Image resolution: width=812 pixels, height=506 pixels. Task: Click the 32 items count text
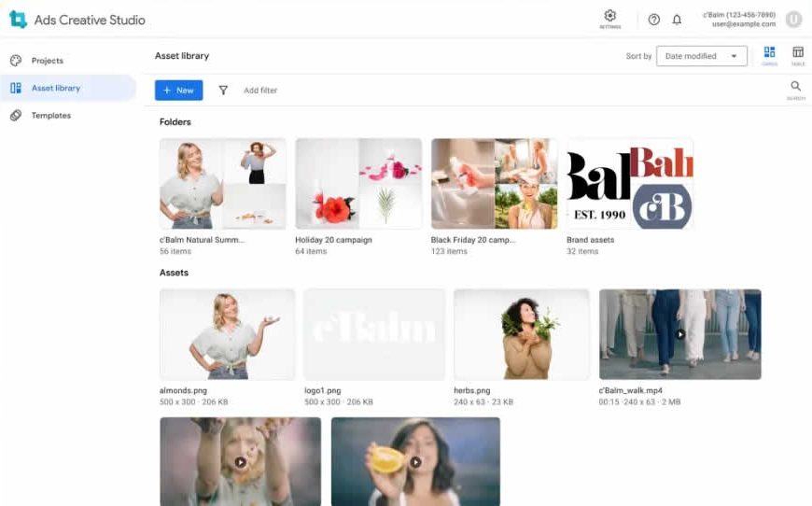pos(582,251)
